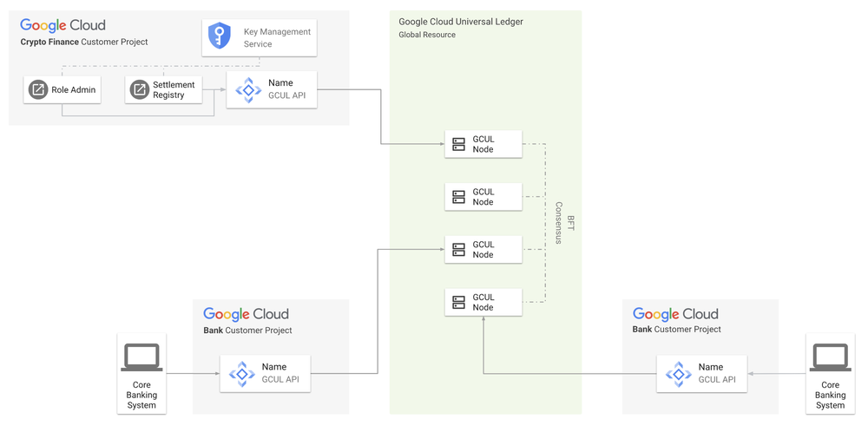Click the GCUL API icon in Crypto Finance project
Screen dimensions: 868x432
tap(248, 89)
